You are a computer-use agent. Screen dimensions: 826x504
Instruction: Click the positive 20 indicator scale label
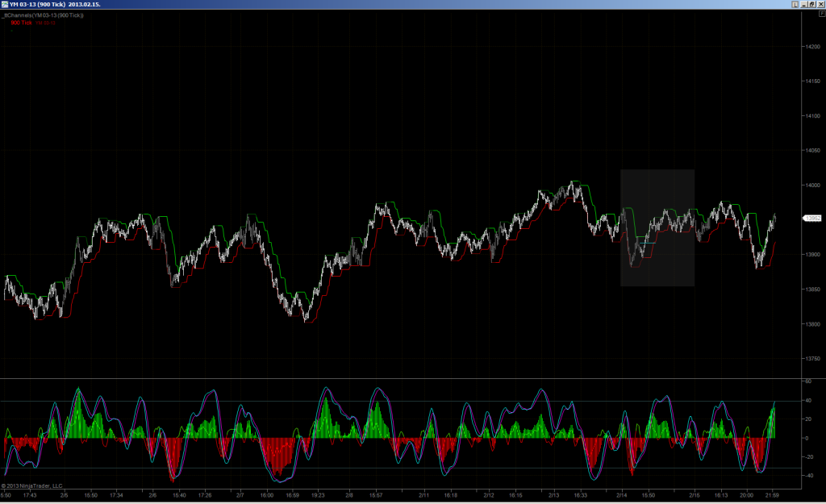tap(808, 419)
